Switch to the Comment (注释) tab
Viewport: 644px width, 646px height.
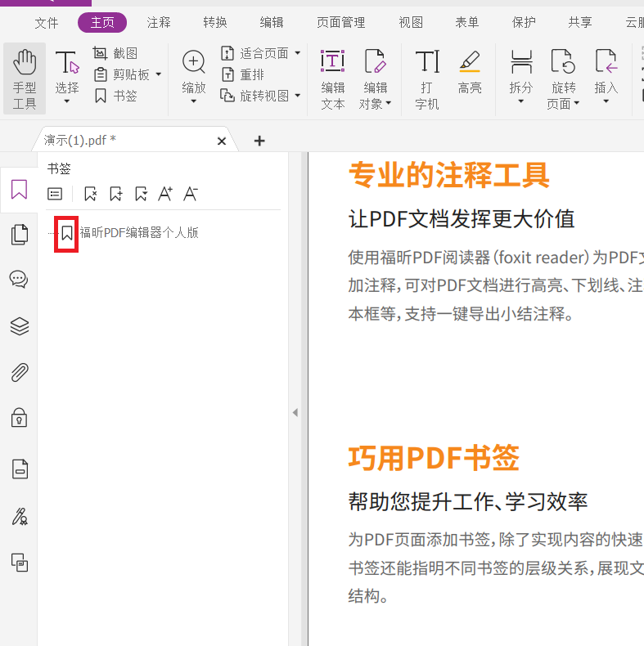point(159,22)
